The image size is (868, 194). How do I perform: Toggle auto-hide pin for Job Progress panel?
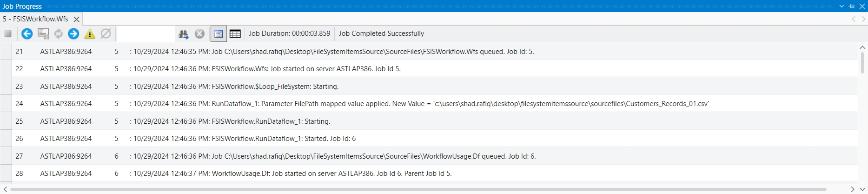852,6
